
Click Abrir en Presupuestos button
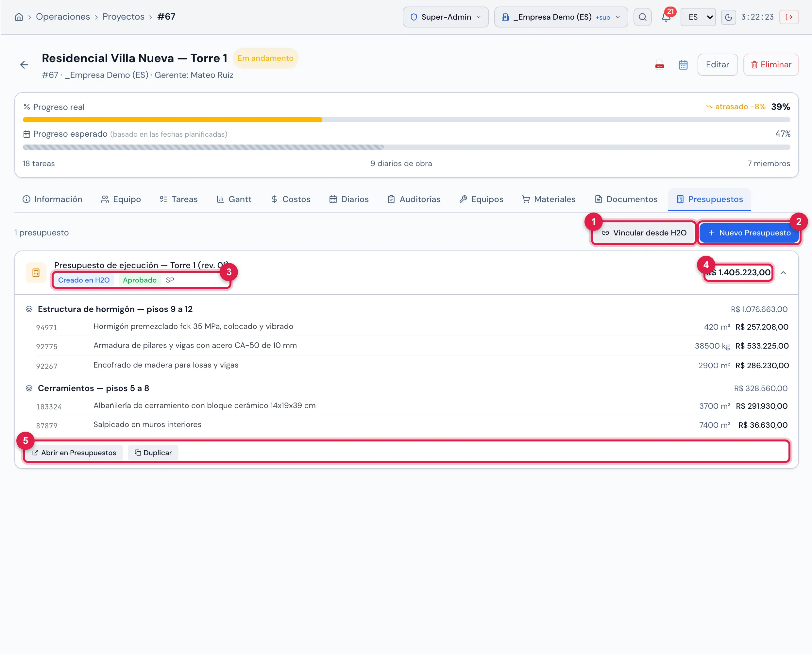74,453
